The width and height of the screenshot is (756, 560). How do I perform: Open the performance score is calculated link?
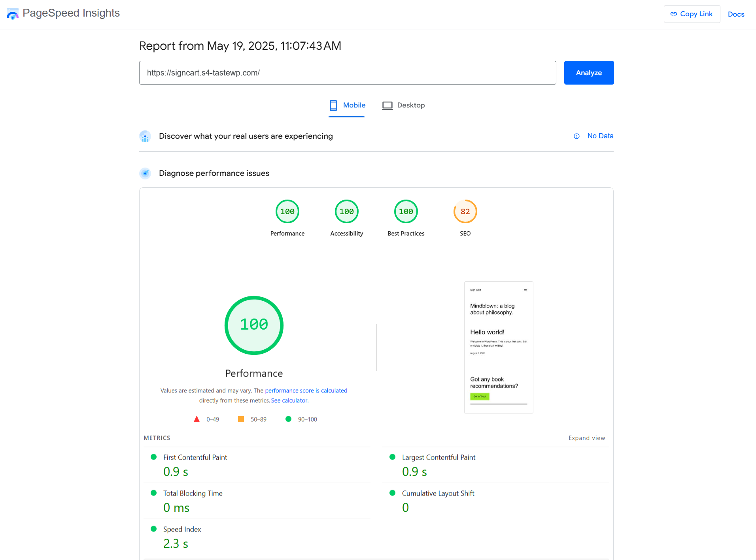click(x=306, y=390)
